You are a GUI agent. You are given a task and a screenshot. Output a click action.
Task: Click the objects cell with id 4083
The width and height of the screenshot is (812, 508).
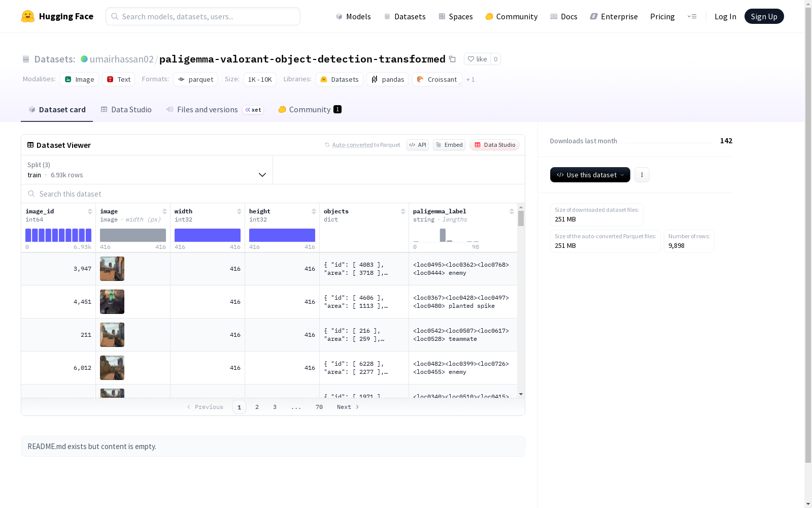[364, 269]
